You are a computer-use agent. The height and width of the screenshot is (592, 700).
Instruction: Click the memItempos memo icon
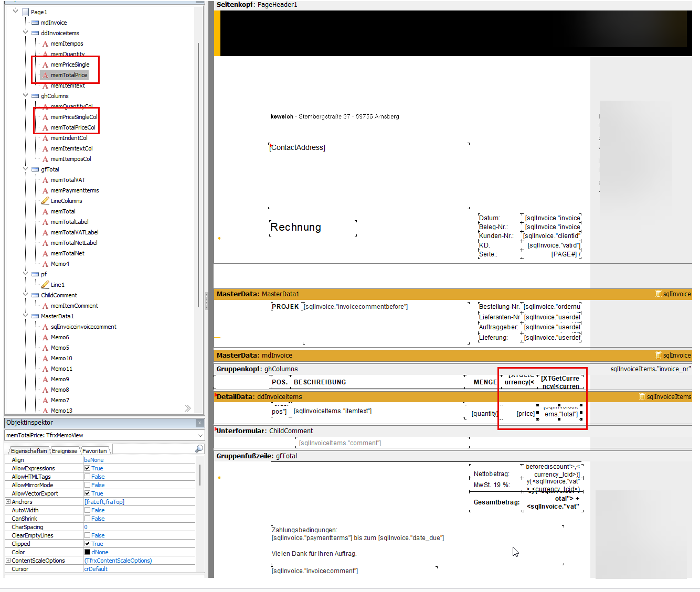[x=45, y=44]
